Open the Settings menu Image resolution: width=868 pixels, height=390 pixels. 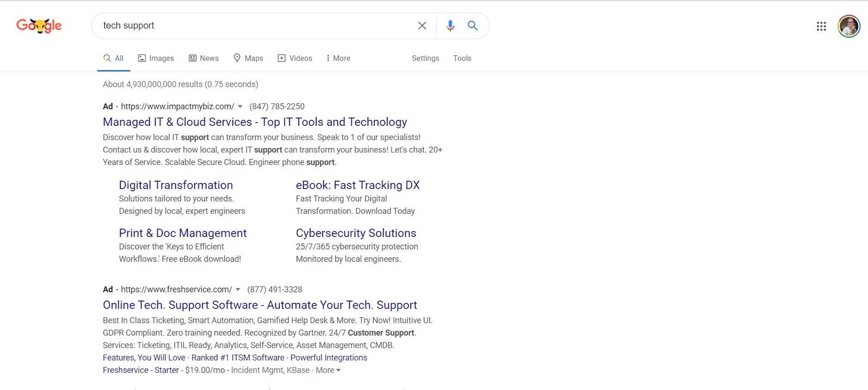pyautogui.click(x=425, y=58)
